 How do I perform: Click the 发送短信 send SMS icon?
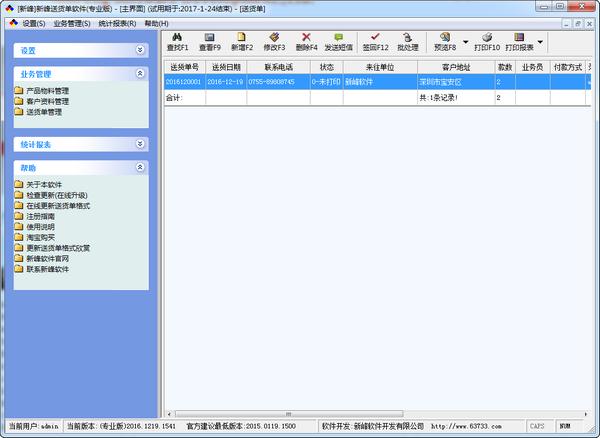point(339,41)
